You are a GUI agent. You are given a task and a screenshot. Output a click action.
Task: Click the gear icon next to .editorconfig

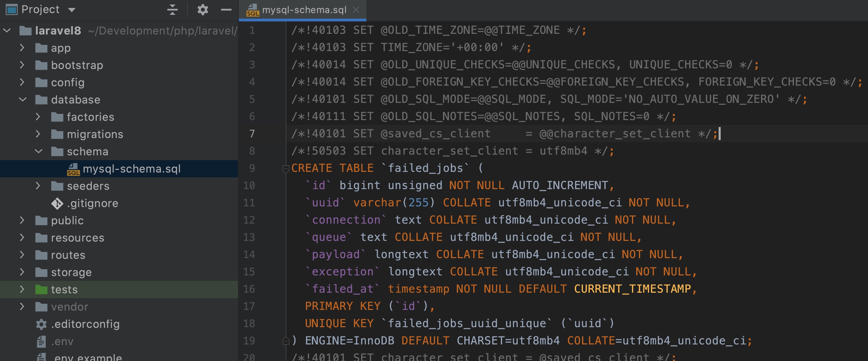41,324
